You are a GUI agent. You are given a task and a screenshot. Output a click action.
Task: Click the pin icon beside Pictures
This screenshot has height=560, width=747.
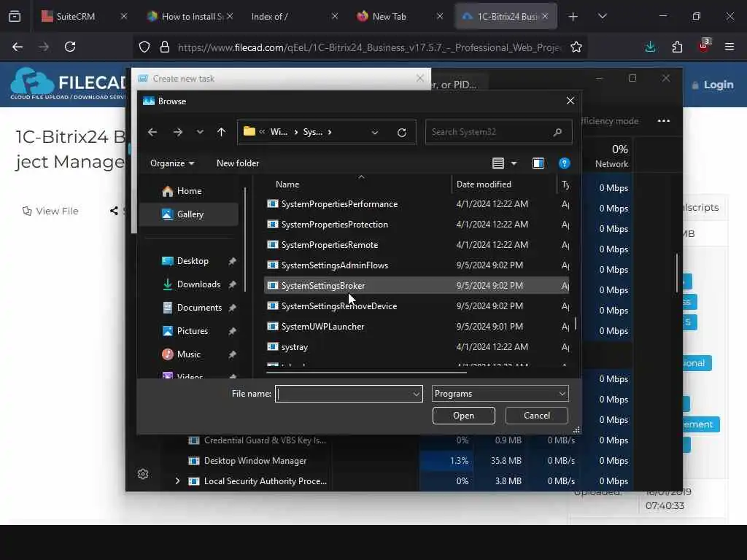tap(232, 331)
